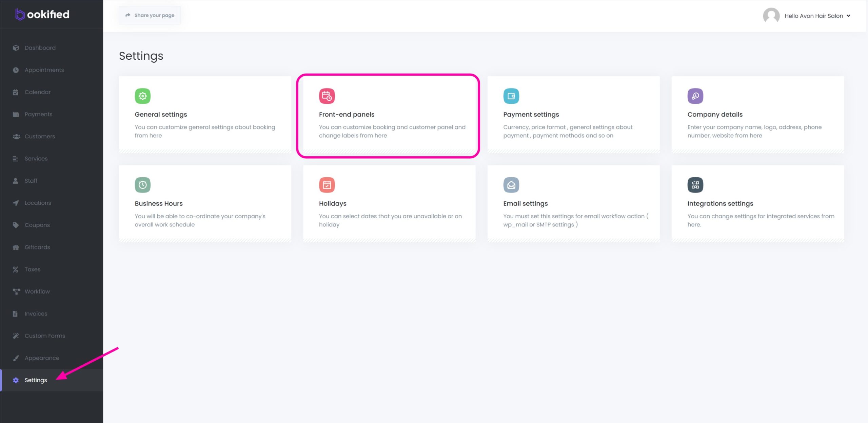Click the orange Holidays calendar icon
Image resolution: width=868 pixels, height=423 pixels.
point(327,185)
